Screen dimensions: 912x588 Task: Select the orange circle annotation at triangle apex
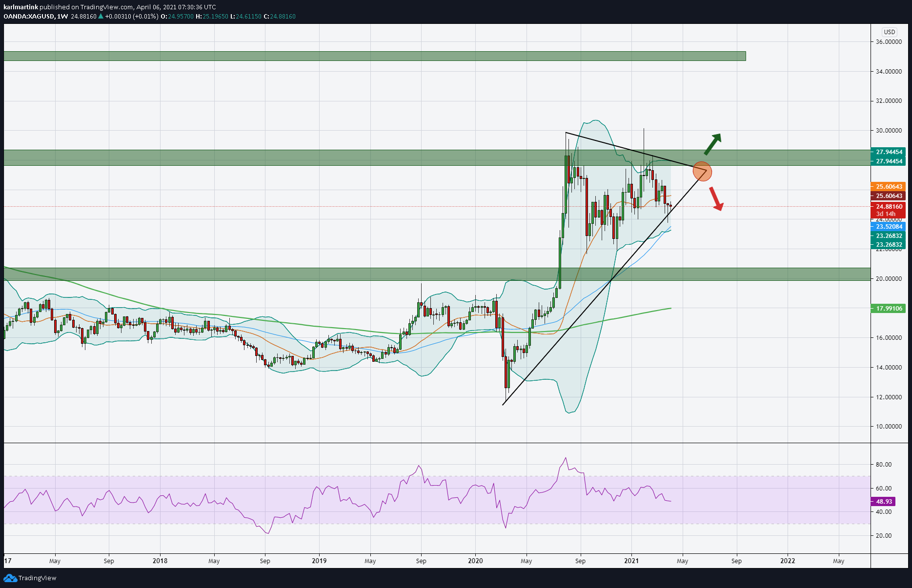coord(702,172)
